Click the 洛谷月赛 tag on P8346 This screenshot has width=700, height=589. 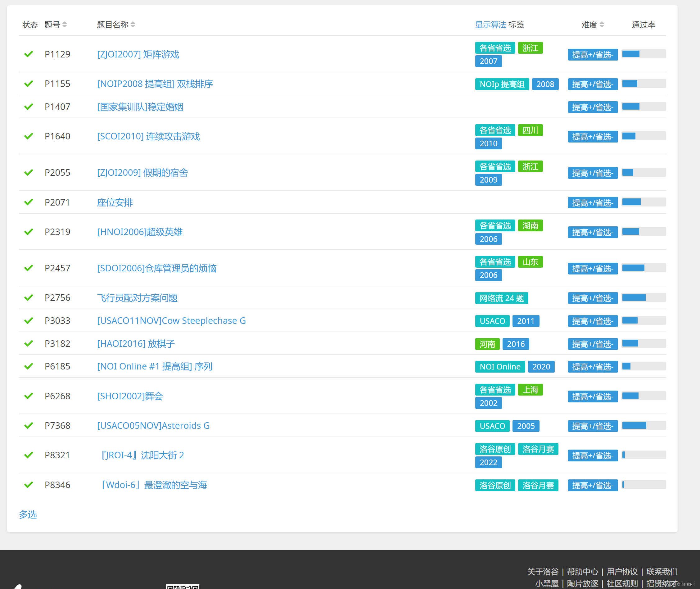pyautogui.click(x=538, y=485)
